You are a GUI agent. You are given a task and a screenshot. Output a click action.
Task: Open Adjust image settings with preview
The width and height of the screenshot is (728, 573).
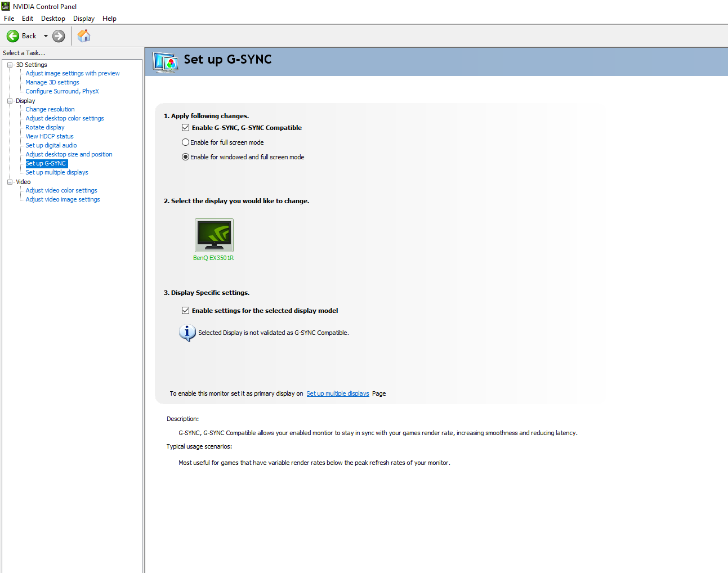point(73,73)
